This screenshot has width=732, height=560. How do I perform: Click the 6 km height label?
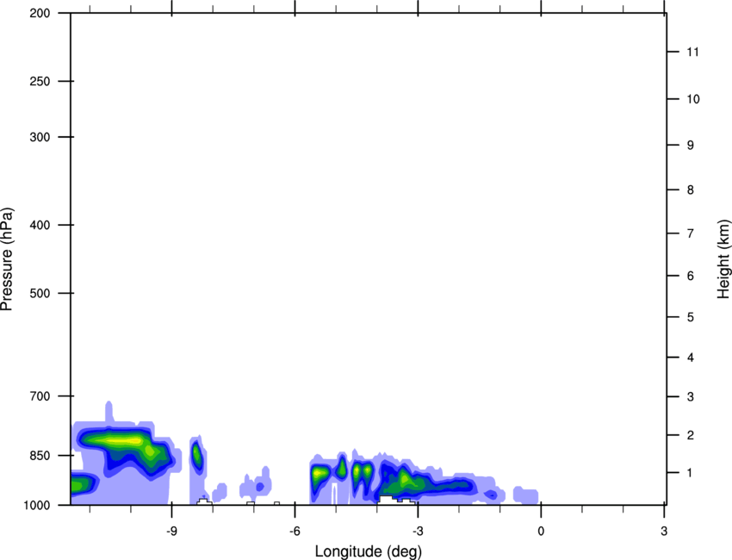point(690,276)
